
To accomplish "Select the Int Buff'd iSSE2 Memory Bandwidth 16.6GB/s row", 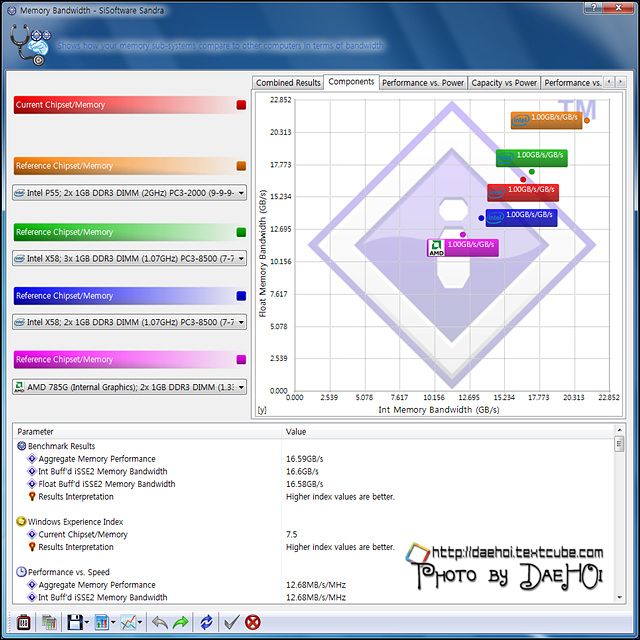I will 313,471.
